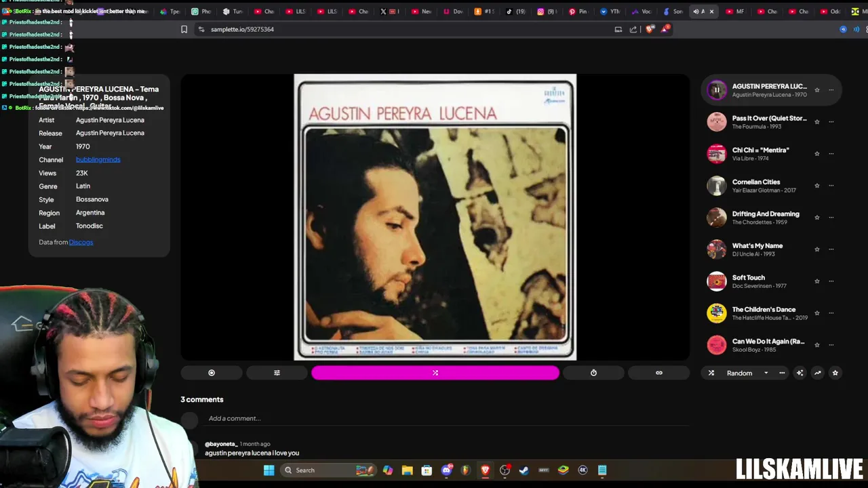Screen dimensions: 868x488
Task: Star the Soft Touch track
Action: tap(816, 281)
